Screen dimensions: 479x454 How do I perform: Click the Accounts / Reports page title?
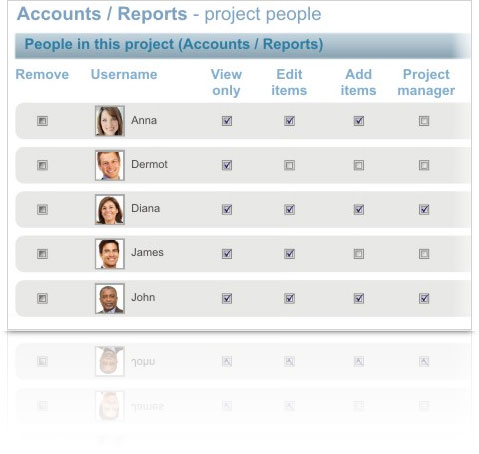tap(102, 14)
